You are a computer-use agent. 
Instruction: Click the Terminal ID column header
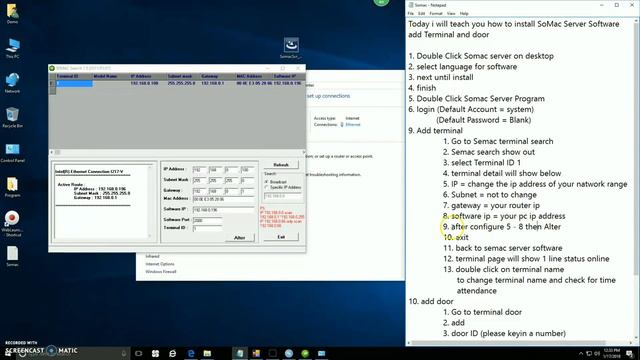[74, 76]
